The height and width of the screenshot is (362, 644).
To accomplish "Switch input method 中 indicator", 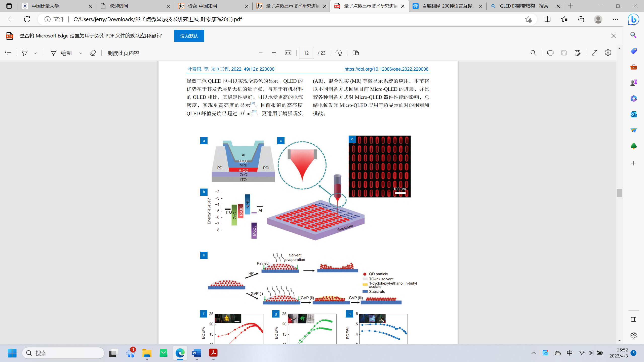I will point(570,353).
